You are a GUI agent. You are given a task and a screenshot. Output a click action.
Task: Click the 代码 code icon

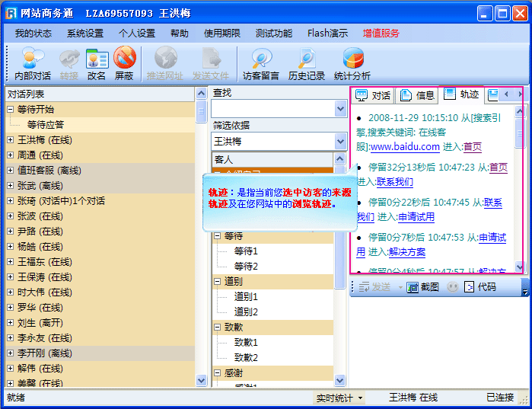coord(470,287)
